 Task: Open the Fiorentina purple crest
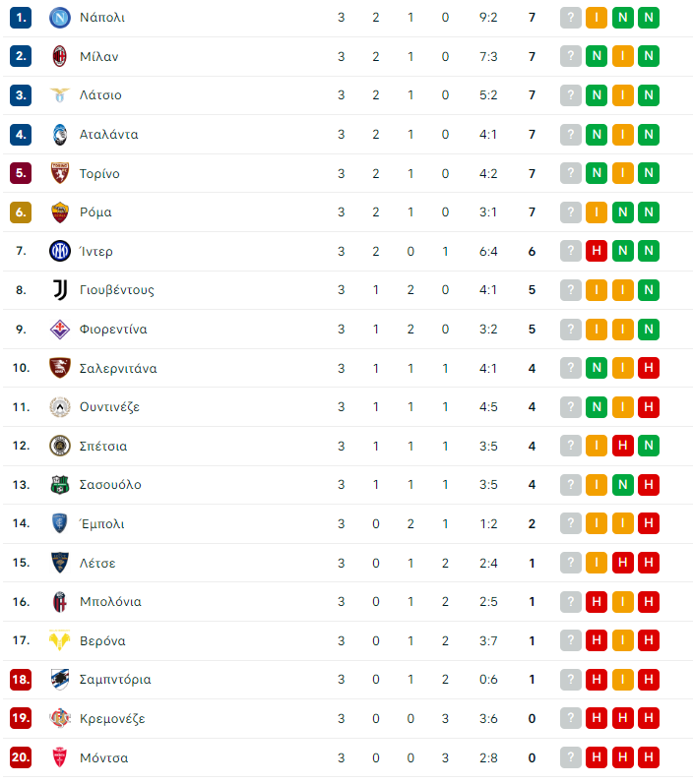pyautogui.click(x=59, y=329)
